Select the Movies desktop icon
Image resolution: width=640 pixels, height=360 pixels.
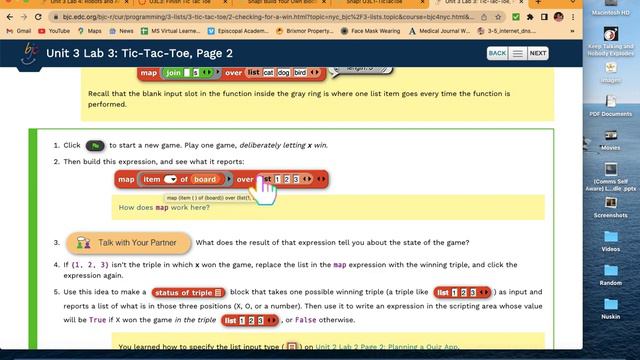coord(611,140)
